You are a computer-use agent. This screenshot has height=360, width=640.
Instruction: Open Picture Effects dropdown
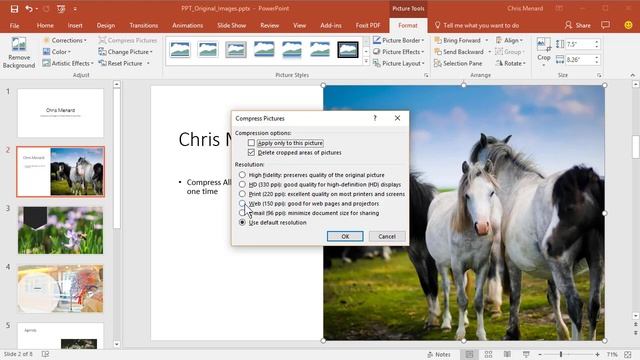click(x=399, y=52)
